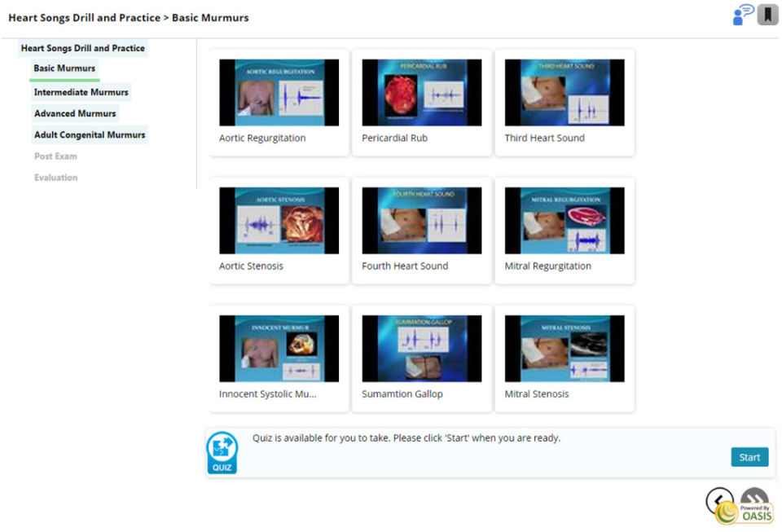Start the quiz
The width and height of the screenshot is (782, 532).
(749, 457)
